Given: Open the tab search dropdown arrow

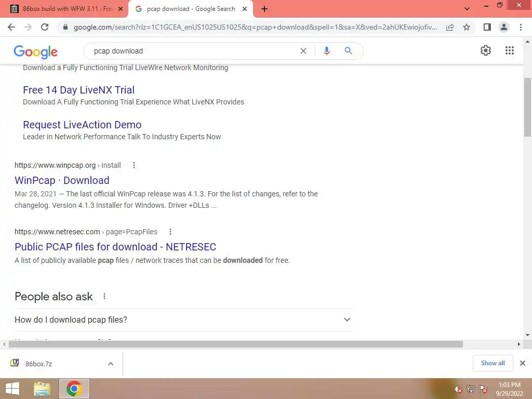Looking at the screenshot, I should (467, 9).
